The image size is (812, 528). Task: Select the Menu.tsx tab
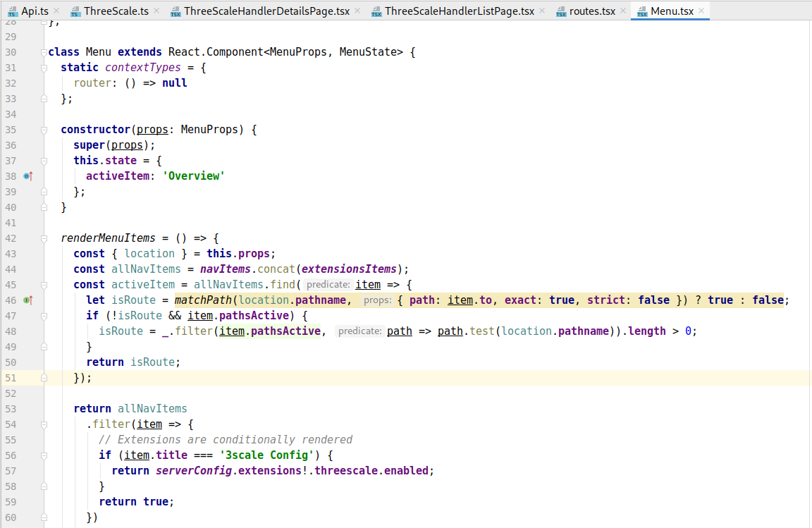[x=672, y=11]
